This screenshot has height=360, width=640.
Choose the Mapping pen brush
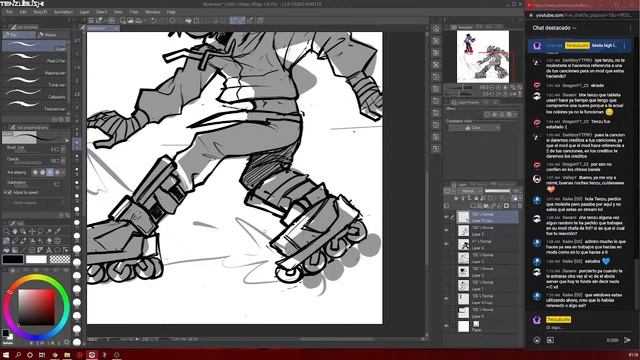coord(35,69)
